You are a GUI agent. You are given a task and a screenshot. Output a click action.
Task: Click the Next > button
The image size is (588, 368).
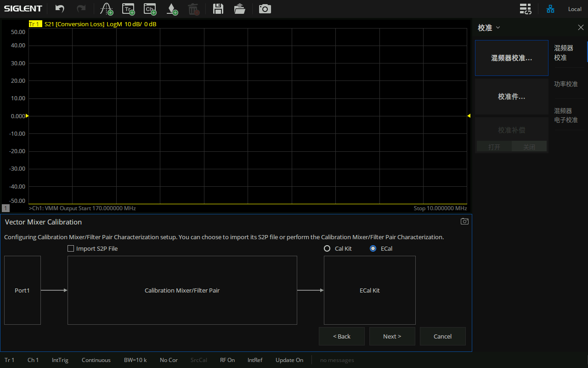point(392,336)
